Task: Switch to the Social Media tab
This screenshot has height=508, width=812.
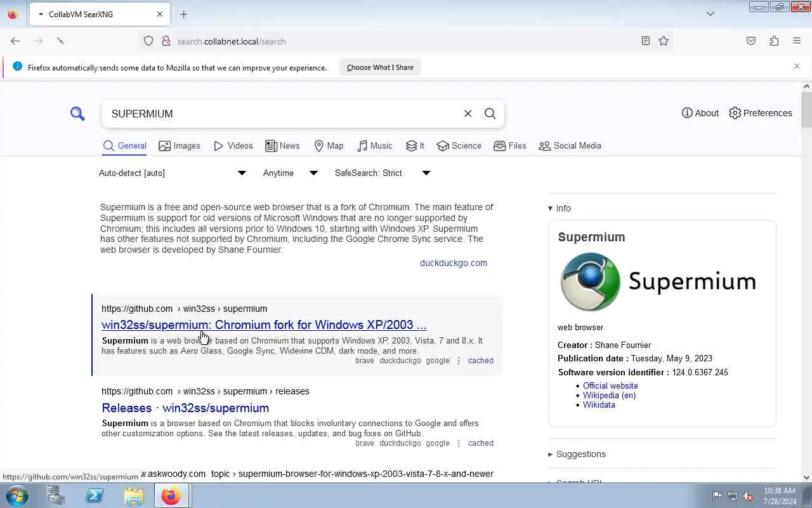Action: click(570, 146)
